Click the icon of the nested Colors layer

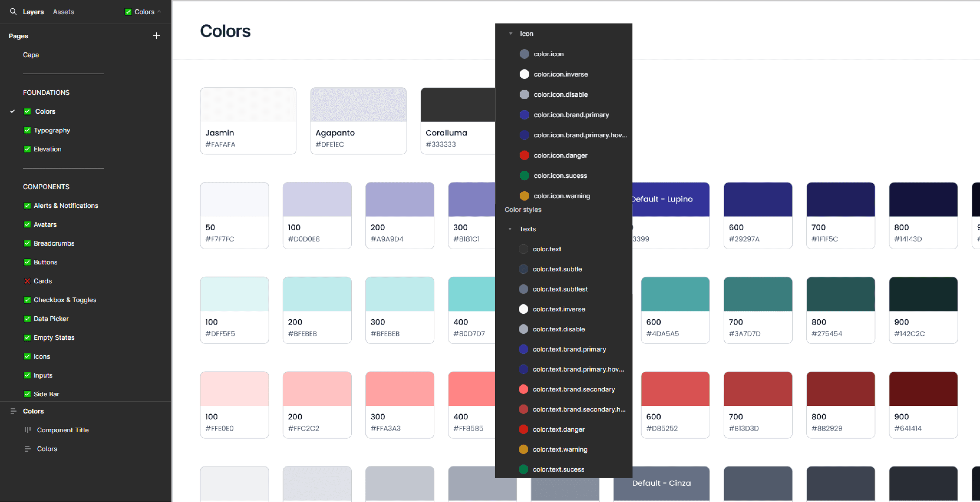point(27,449)
